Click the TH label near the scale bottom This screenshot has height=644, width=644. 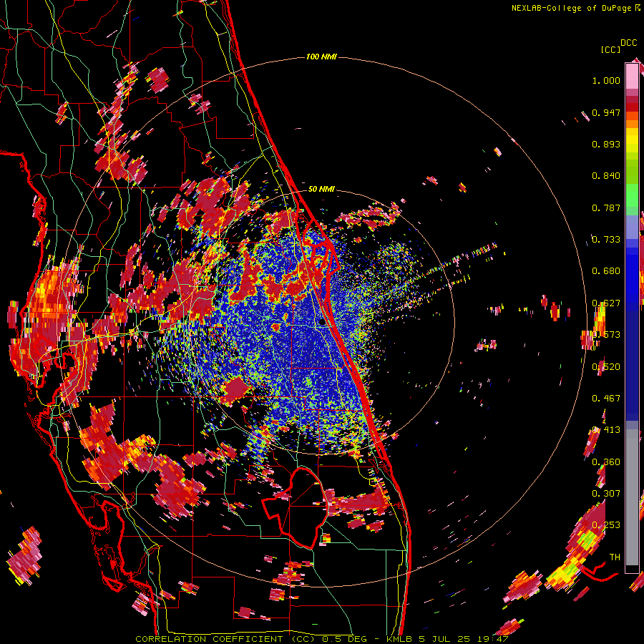coord(615,557)
